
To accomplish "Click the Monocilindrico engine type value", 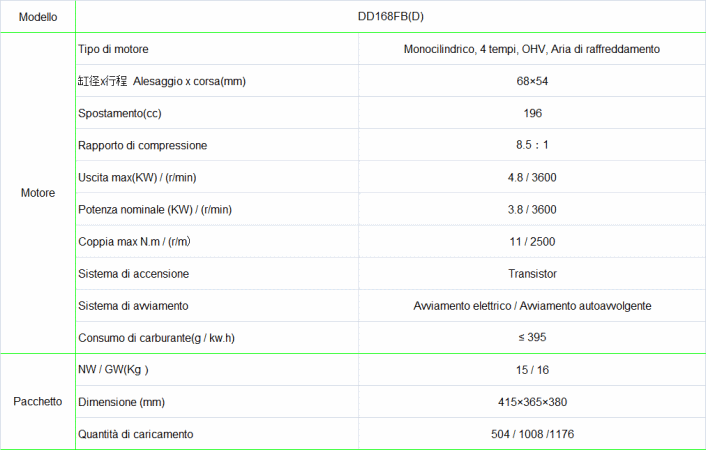I will click(531, 49).
